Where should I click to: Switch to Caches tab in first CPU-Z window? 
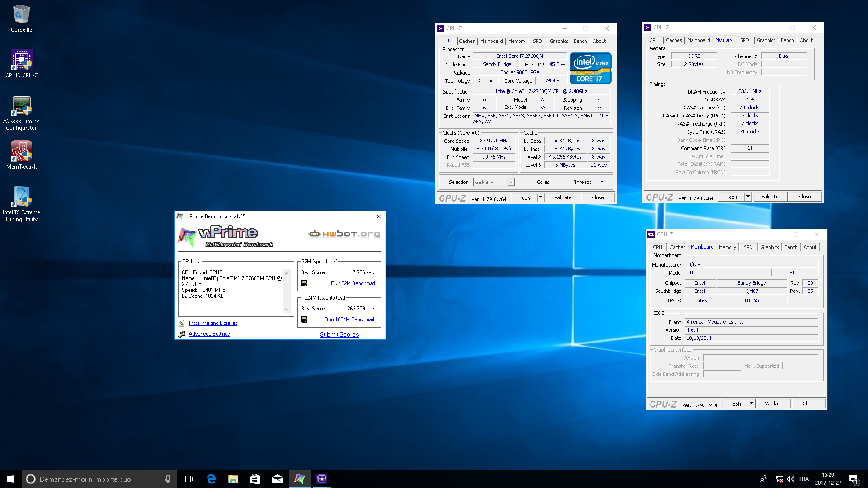point(467,41)
